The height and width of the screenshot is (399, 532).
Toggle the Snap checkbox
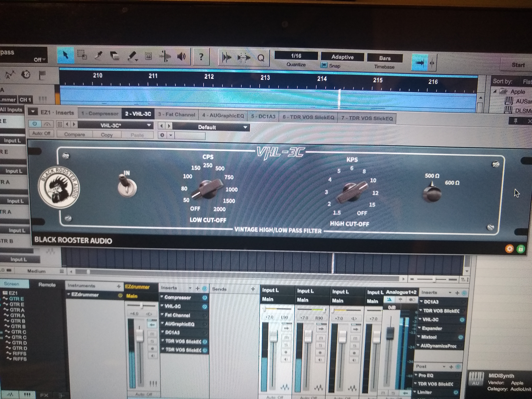pyautogui.click(x=324, y=65)
